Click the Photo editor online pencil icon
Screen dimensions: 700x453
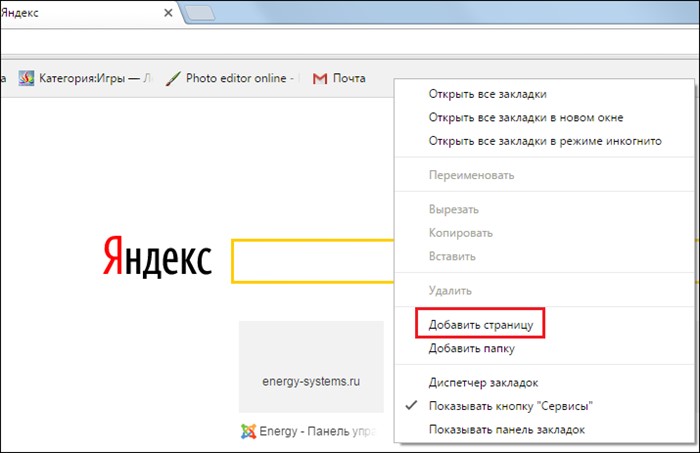[173, 78]
